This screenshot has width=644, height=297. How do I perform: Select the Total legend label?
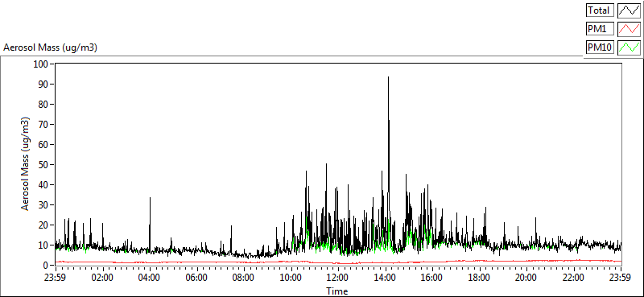coord(600,10)
